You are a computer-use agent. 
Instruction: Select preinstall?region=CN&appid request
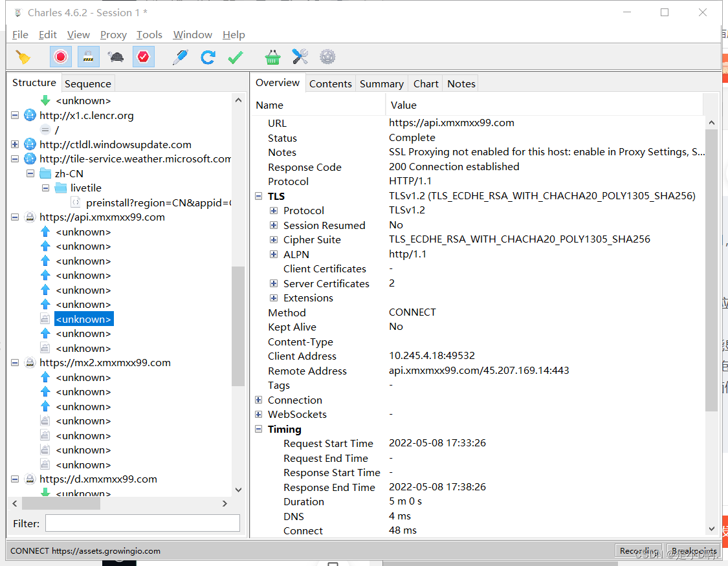pyautogui.click(x=159, y=202)
